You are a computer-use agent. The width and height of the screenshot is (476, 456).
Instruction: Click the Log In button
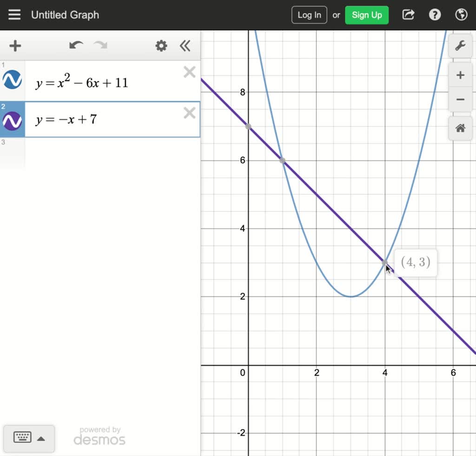[309, 14]
